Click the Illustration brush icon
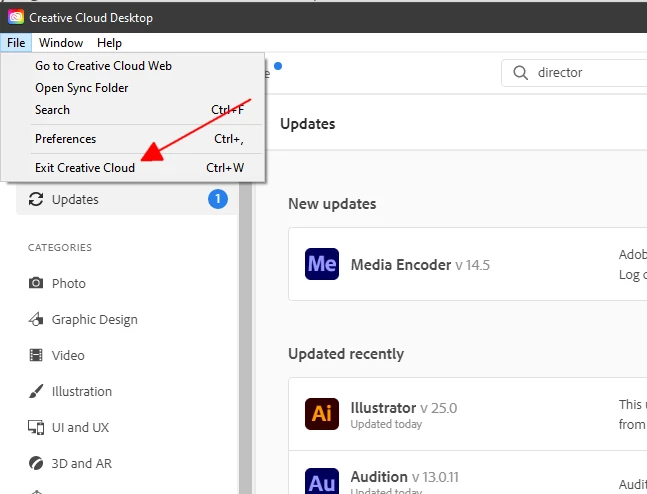 tap(36, 391)
